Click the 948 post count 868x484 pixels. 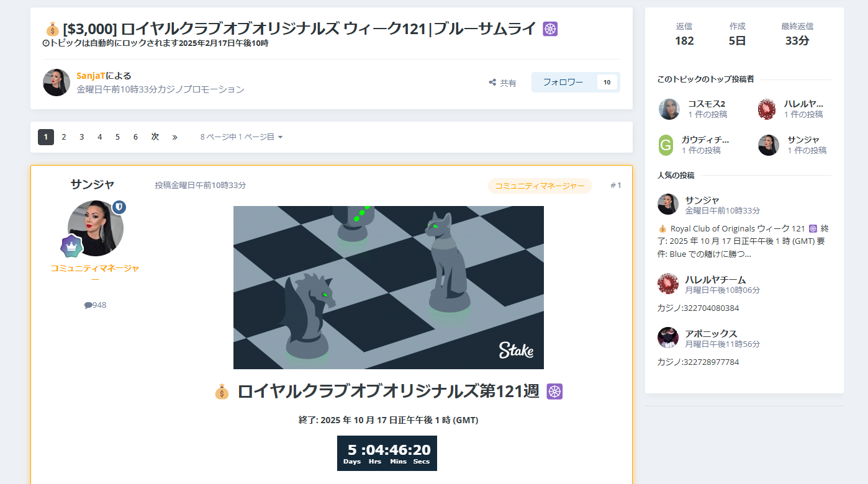point(99,305)
